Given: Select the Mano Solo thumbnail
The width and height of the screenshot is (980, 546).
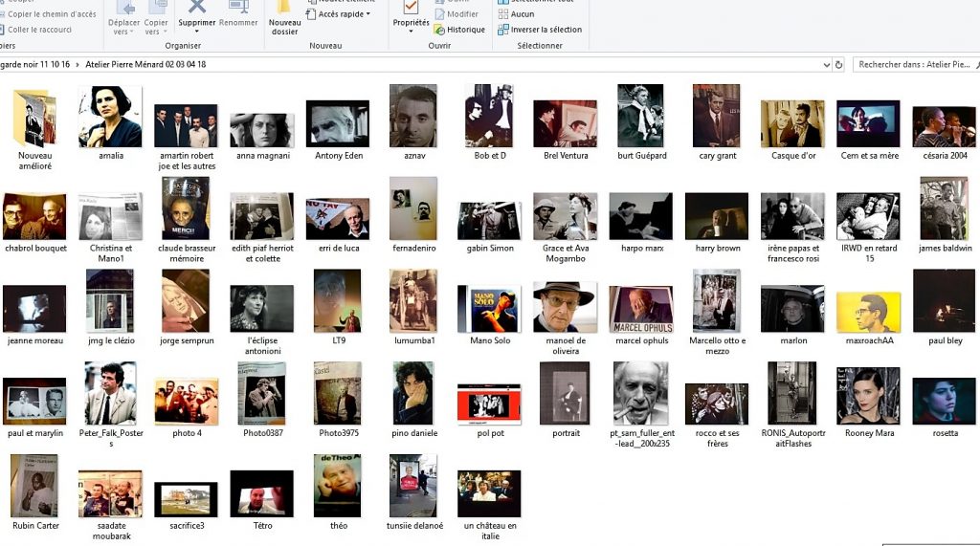Looking at the screenshot, I should click(x=489, y=310).
